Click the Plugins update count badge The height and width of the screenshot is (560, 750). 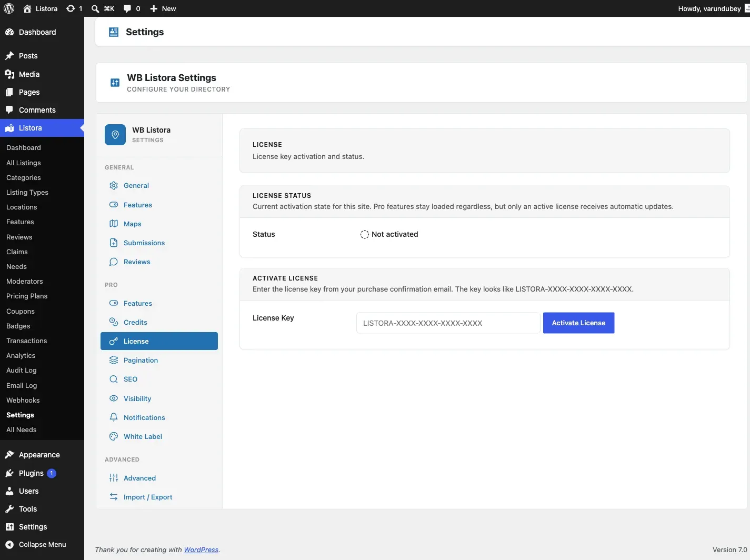click(52, 473)
